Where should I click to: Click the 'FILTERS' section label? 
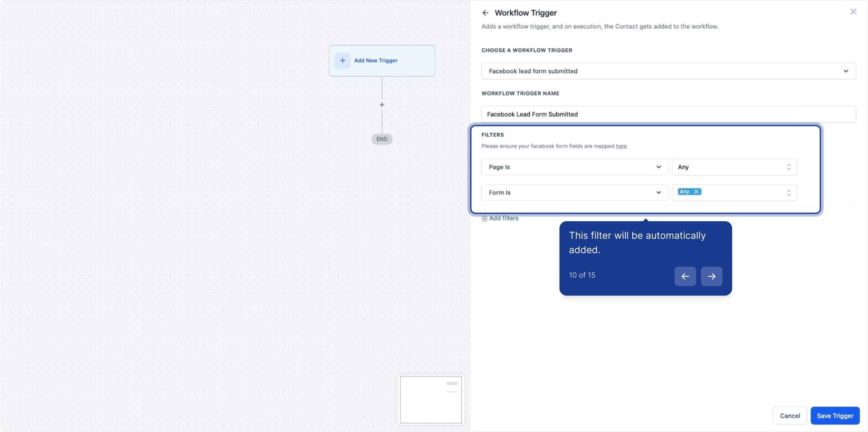[x=492, y=135]
